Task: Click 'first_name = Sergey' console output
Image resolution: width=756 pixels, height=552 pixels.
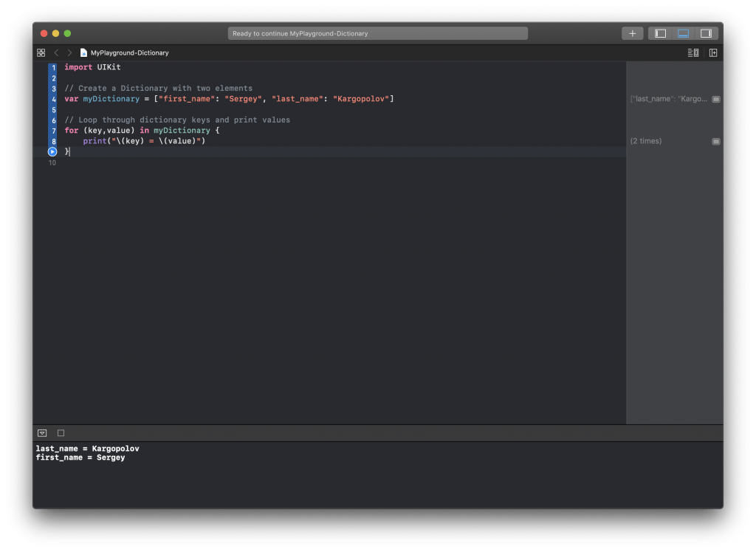Action: (x=80, y=458)
